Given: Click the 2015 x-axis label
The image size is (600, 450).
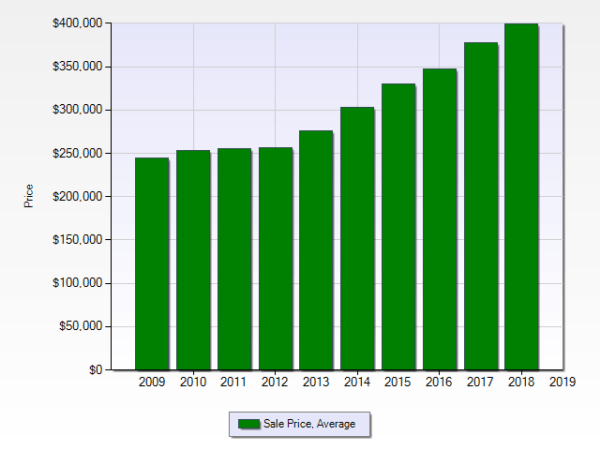Looking at the screenshot, I should (x=398, y=382).
